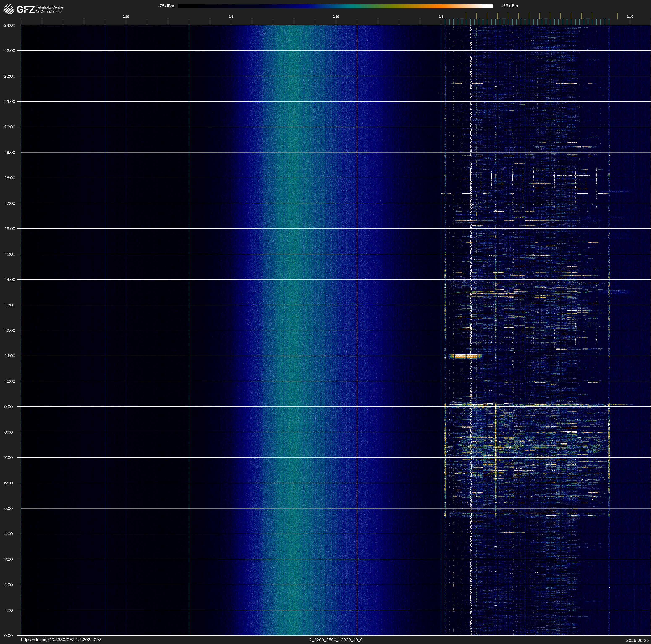
Task: Select the 2.49 frequency axis label
Action: 629,17
